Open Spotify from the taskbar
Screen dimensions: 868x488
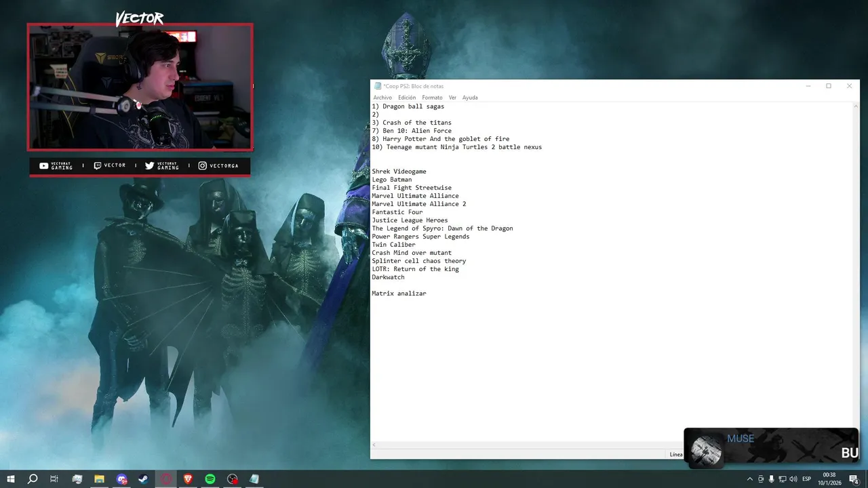pyautogui.click(x=210, y=479)
